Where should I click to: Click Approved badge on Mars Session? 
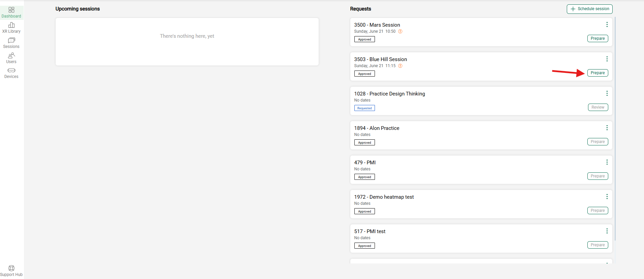click(364, 39)
